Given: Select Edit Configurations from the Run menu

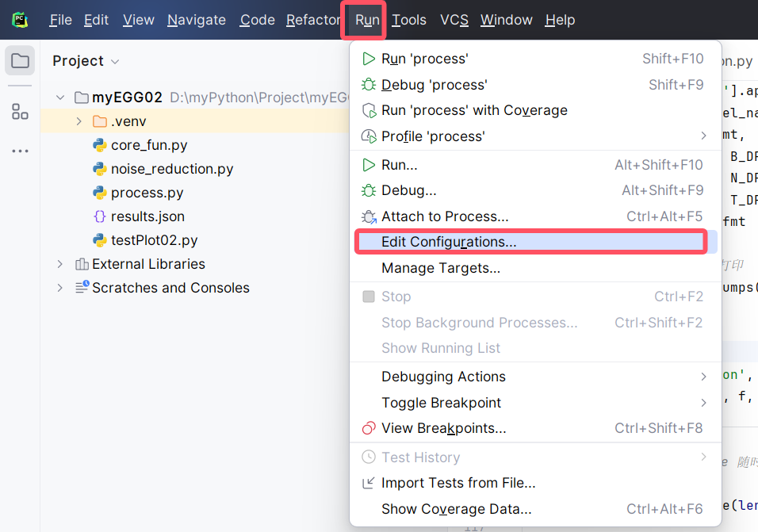Looking at the screenshot, I should pyautogui.click(x=448, y=242).
